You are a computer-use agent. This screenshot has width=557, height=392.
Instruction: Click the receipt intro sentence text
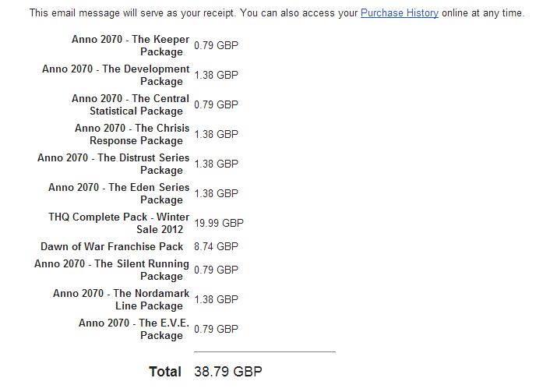point(187,13)
